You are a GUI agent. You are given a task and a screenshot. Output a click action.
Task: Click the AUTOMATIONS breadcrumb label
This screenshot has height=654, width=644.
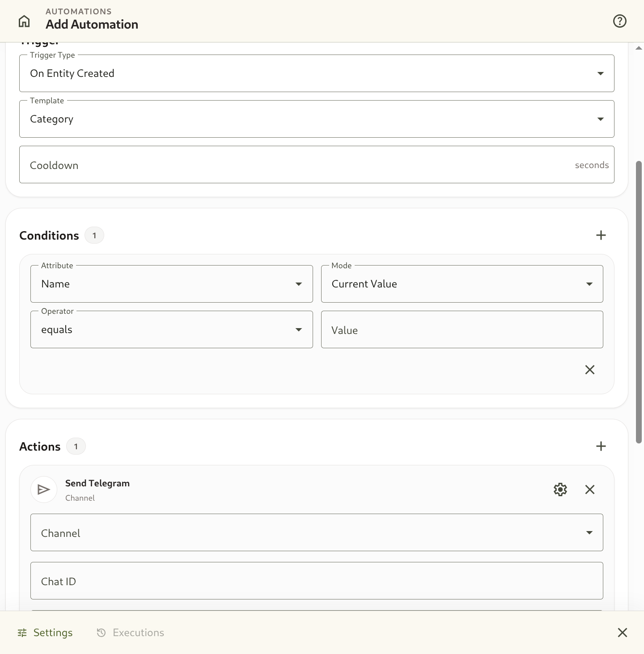(79, 12)
